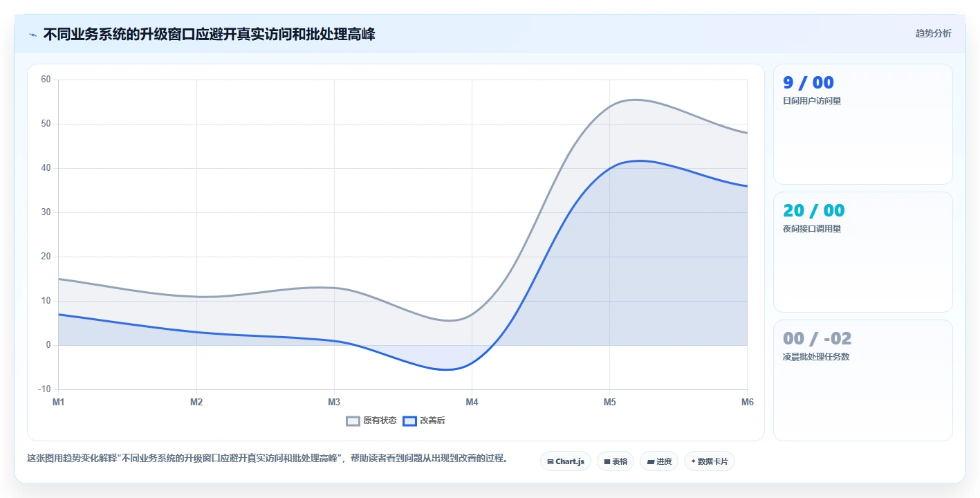This screenshot has height=498, width=980.
Task: Click the M6 axis label
Action: coord(747,402)
